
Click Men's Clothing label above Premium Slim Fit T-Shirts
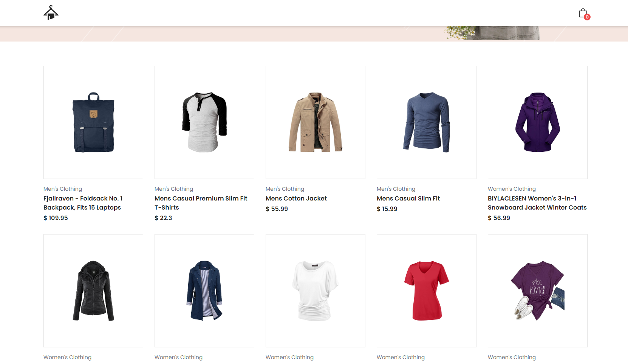[174, 189]
